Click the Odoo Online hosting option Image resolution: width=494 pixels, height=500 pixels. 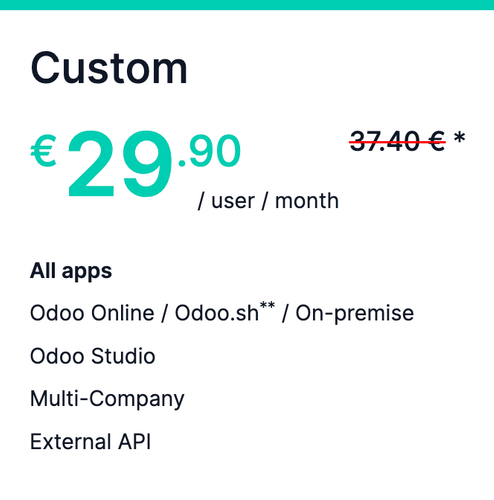coord(92,313)
